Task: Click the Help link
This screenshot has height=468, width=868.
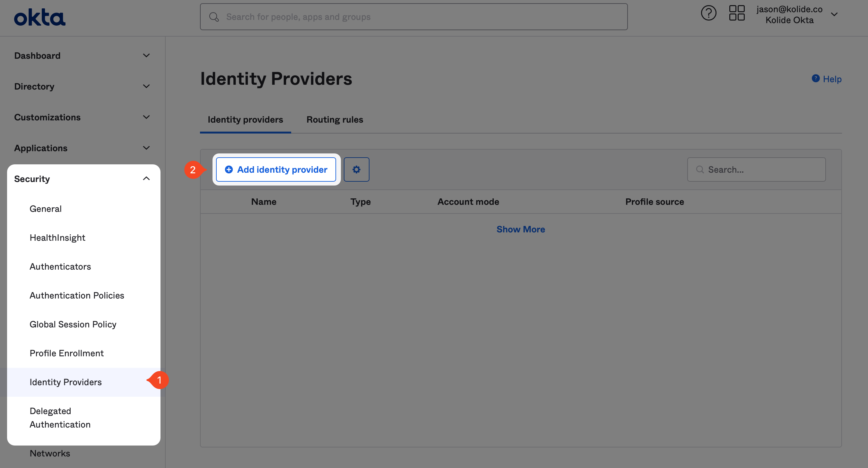Action: click(832, 79)
